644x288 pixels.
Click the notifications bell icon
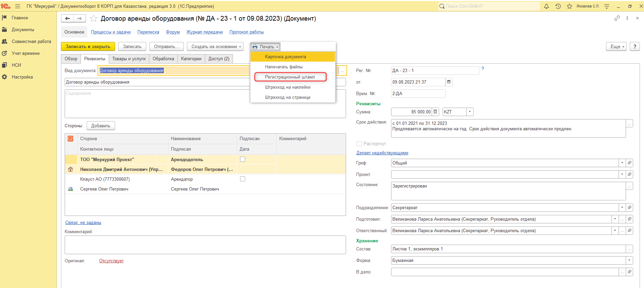(546, 6)
